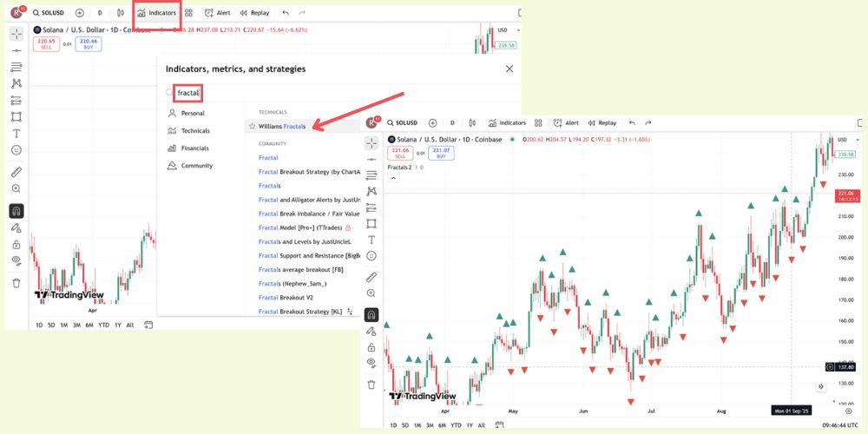Click the trash Remove objects icon in right chart

point(372,385)
